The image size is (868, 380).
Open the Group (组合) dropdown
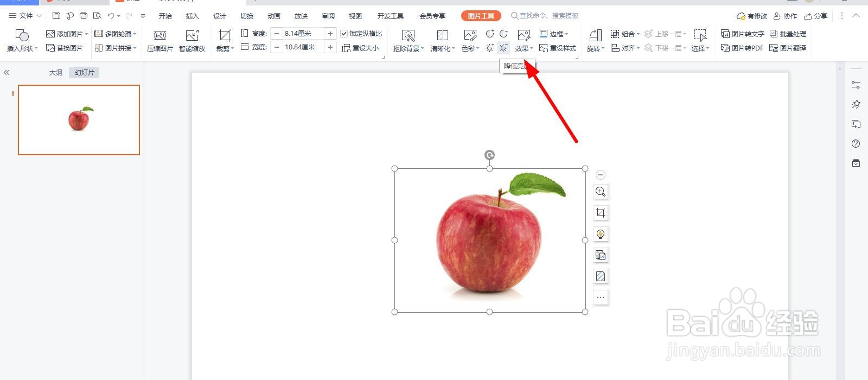point(625,34)
